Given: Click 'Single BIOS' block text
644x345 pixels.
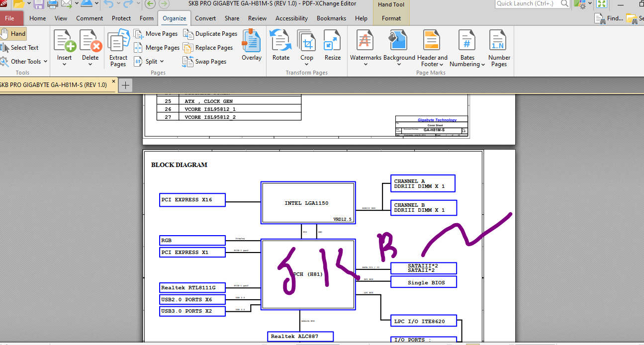Looking at the screenshot, I should pyautogui.click(x=426, y=283).
